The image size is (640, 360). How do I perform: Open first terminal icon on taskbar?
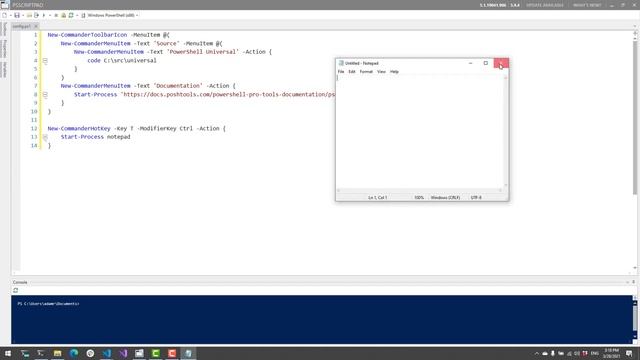24,353
